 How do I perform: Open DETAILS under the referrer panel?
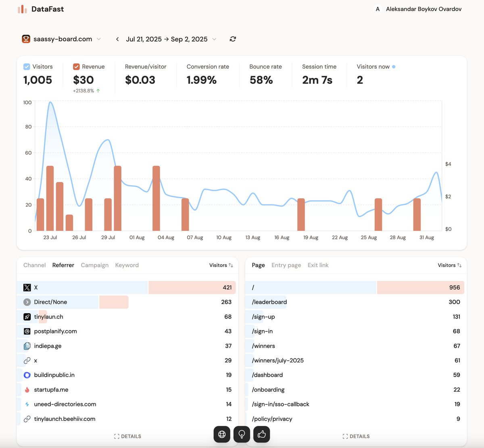[127, 436]
